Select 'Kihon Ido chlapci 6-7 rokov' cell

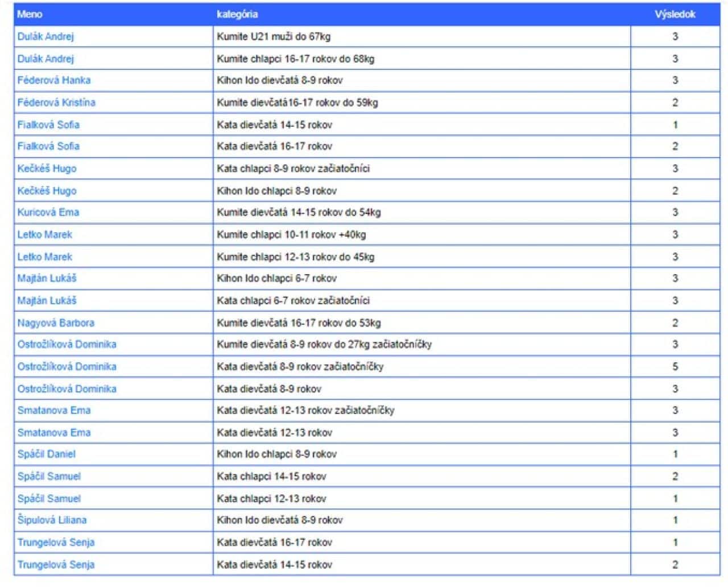click(422, 278)
